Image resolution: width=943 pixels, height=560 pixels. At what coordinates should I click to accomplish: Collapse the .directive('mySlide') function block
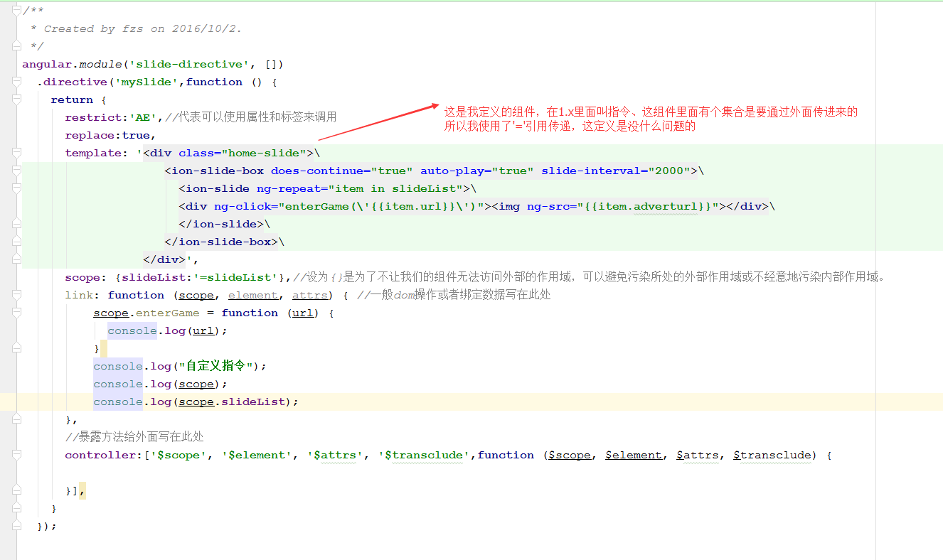pos(17,82)
